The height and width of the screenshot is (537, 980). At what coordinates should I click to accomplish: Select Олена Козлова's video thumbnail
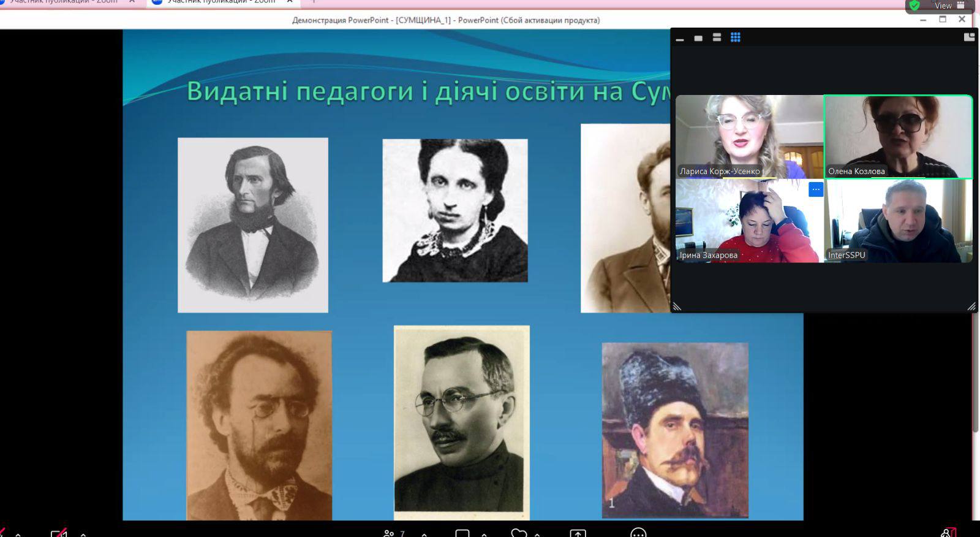click(898, 137)
